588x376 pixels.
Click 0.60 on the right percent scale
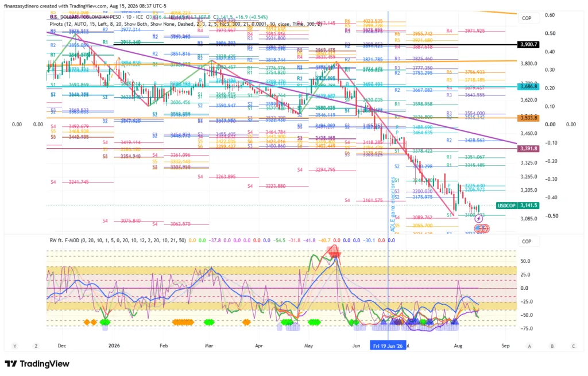(550, 15)
